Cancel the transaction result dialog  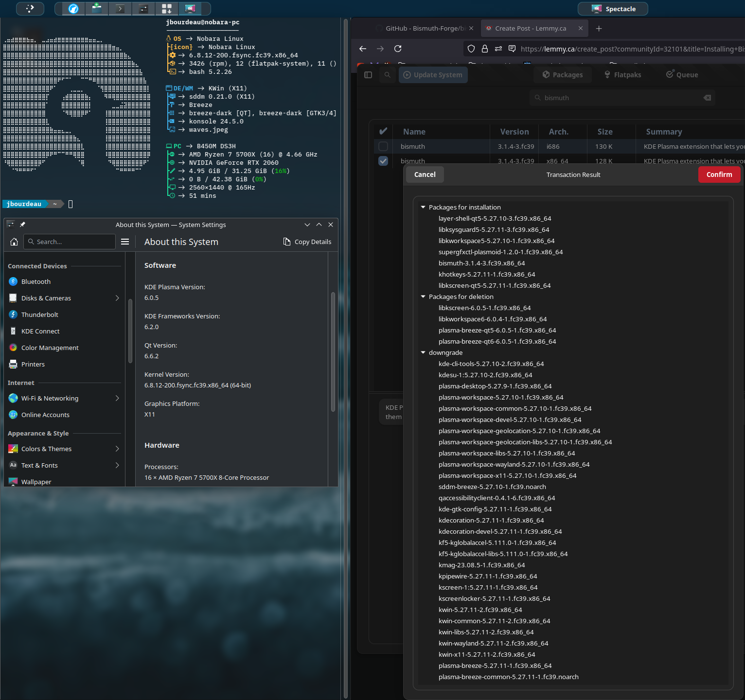point(425,175)
